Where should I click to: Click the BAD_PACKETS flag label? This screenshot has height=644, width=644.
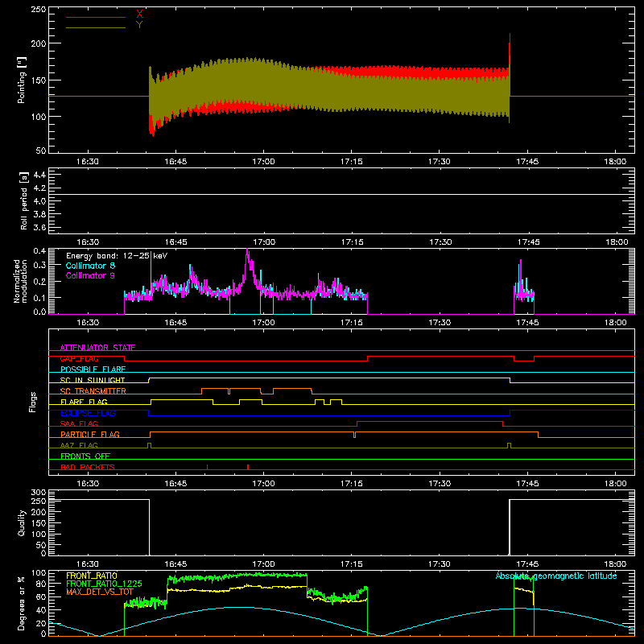pyautogui.click(x=88, y=467)
